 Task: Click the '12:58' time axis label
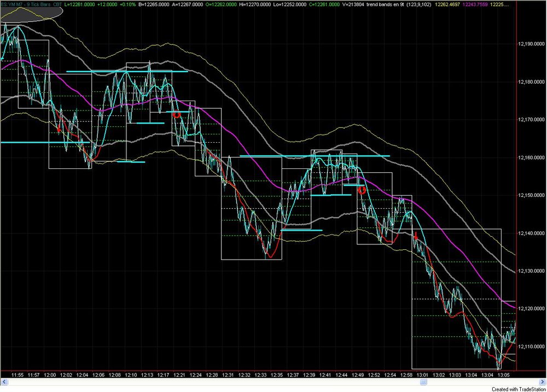pyautogui.click(x=406, y=375)
